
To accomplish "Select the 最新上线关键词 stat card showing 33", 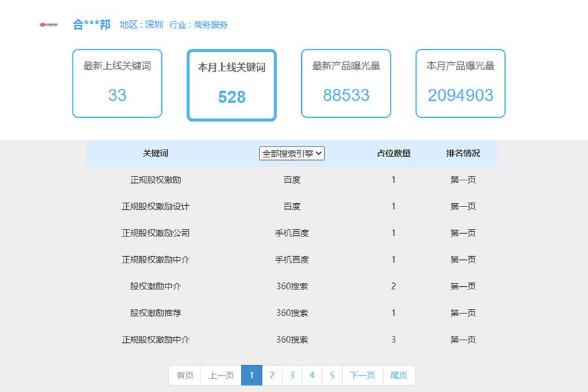I will 117,84.
